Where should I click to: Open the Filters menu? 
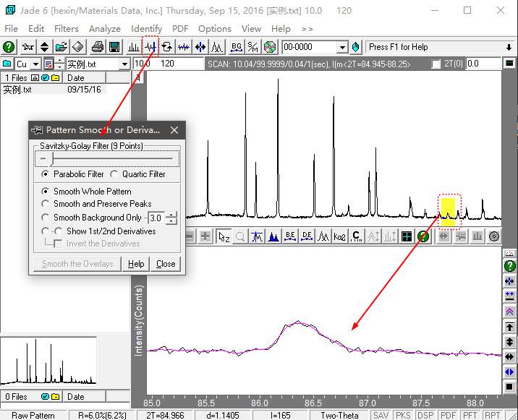coord(67,29)
